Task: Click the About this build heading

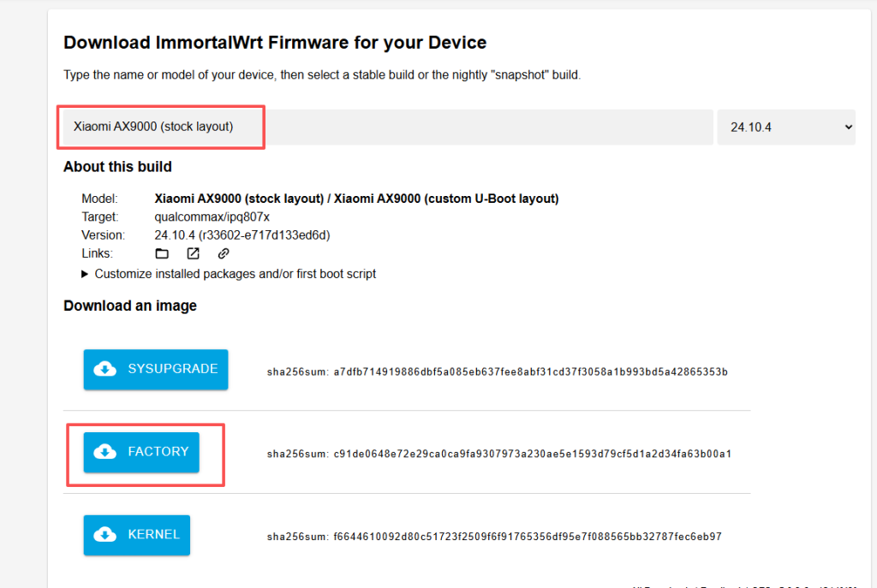Action: 117,166
